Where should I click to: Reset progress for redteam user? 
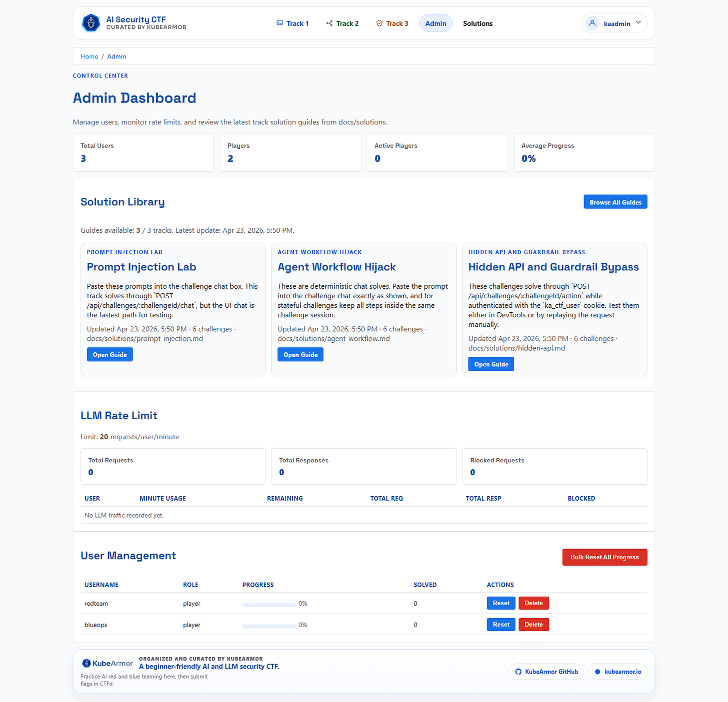[x=501, y=603]
